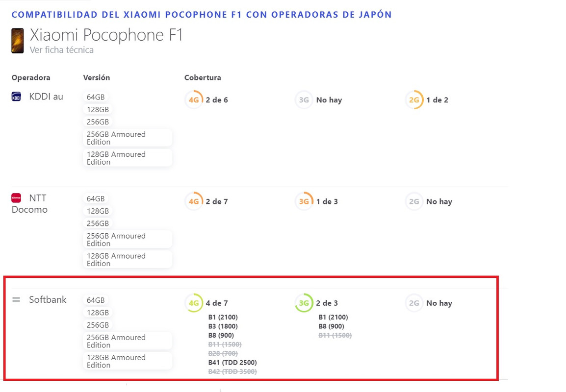
Task: Click the '2 de 7' Docomo 4G text
Action: [x=217, y=201]
